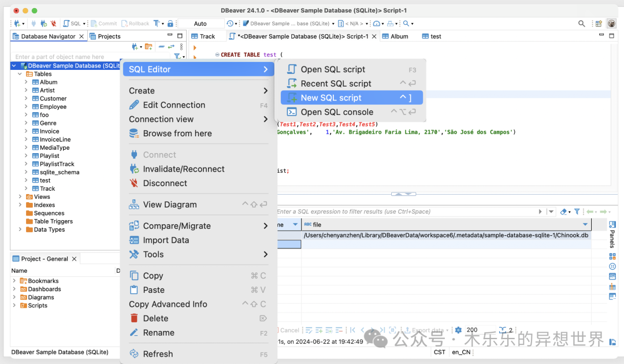
Task: Select the sqlite_schema table in navigator
Action: 60,172
